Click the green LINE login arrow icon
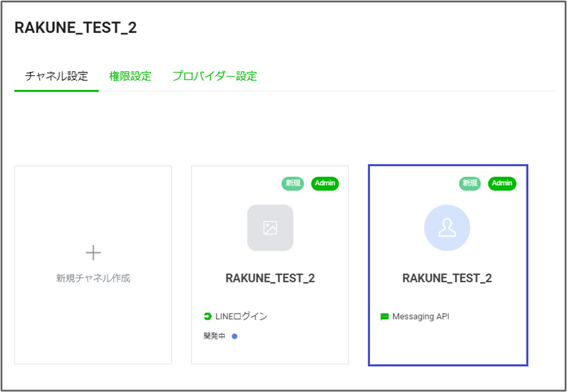 point(208,317)
